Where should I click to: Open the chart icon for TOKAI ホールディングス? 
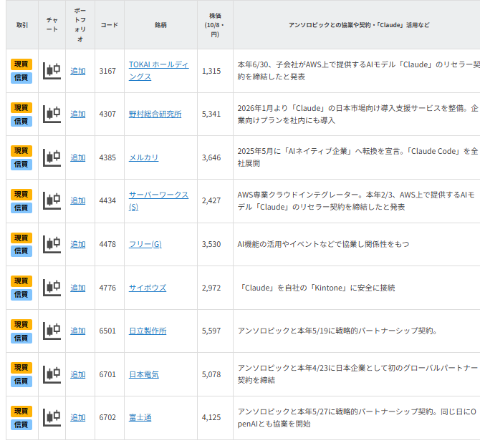[52, 71]
